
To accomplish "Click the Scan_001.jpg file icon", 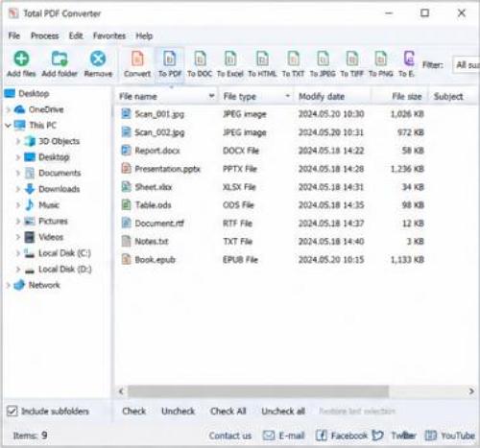I will coord(127,113).
